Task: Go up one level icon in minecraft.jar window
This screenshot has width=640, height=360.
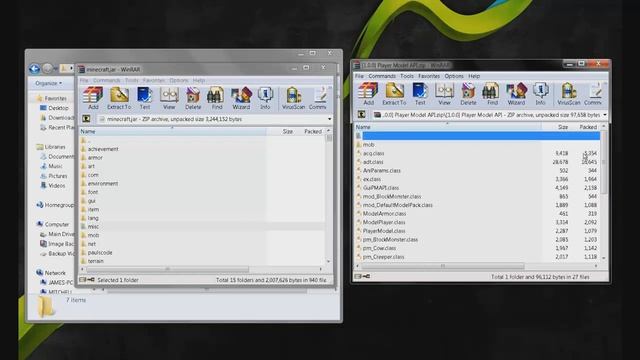Action: [x=86, y=119]
